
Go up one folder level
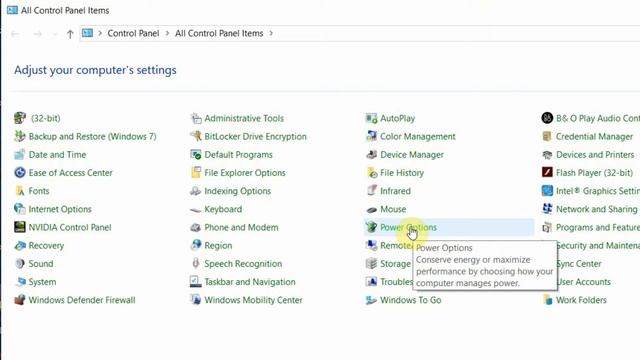pyautogui.click(x=70, y=34)
